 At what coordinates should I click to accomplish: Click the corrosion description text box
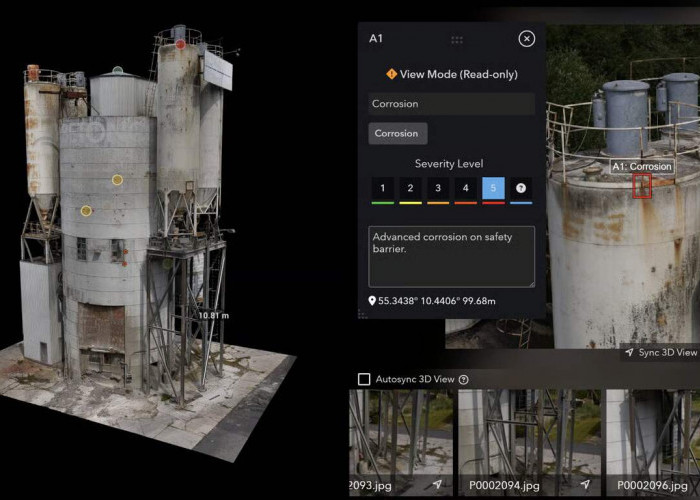point(451,256)
